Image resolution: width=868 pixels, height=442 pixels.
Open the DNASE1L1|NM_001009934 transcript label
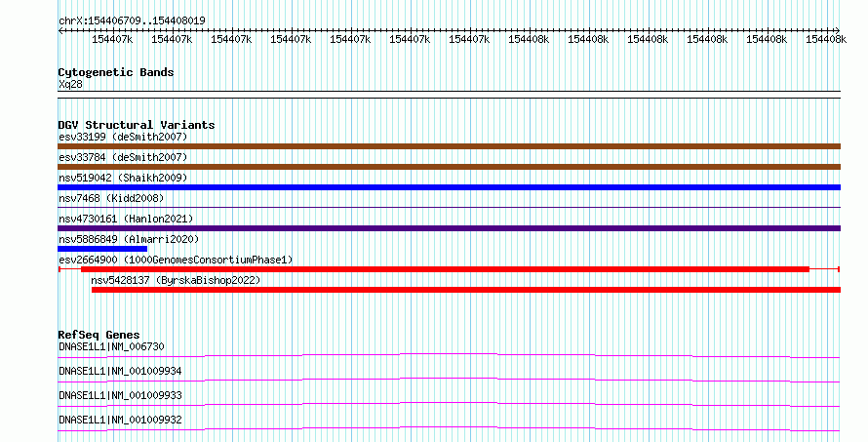pyautogui.click(x=120, y=371)
